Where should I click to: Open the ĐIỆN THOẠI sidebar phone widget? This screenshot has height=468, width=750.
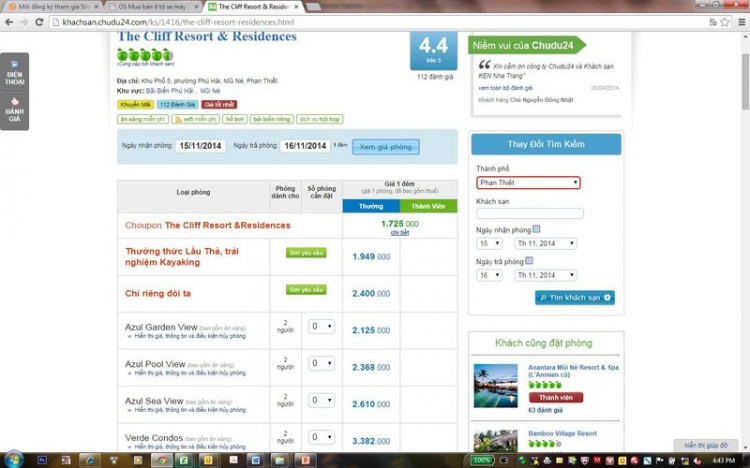point(14,73)
